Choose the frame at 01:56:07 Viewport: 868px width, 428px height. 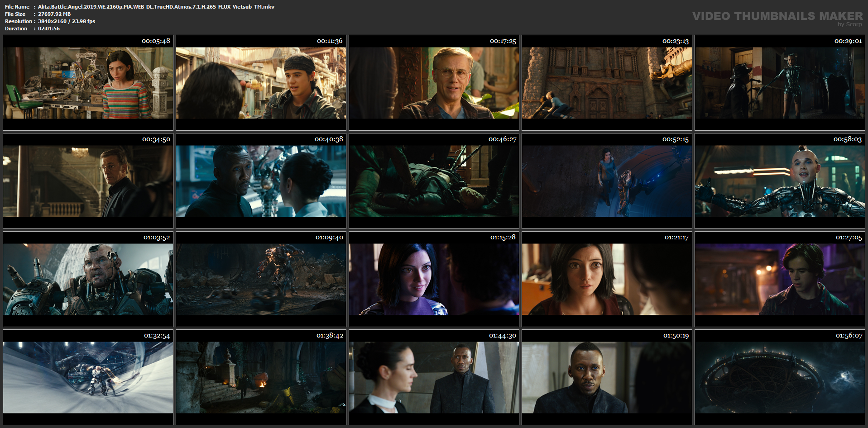tap(780, 377)
